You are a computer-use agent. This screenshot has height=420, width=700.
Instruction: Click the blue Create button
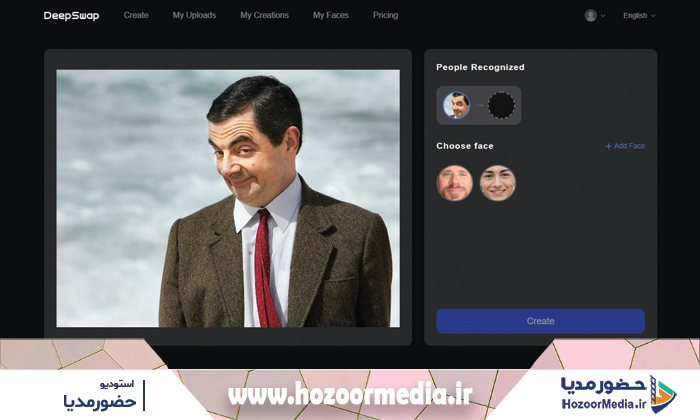540,321
